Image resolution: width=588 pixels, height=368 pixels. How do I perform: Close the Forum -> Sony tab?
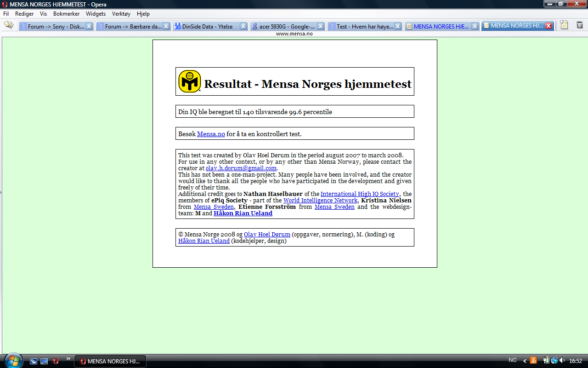(x=89, y=26)
